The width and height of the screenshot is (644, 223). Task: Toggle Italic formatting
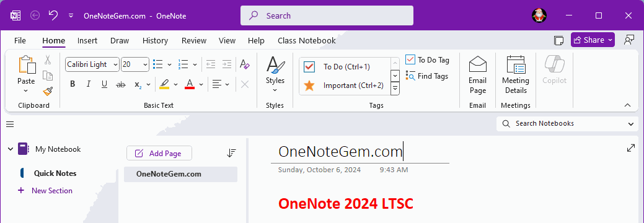point(88,84)
